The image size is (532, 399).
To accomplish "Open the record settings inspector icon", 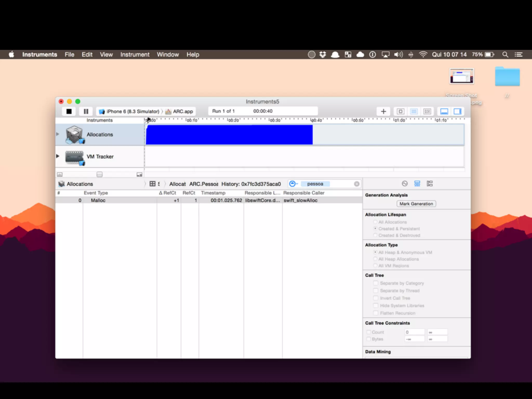I will (x=405, y=184).
